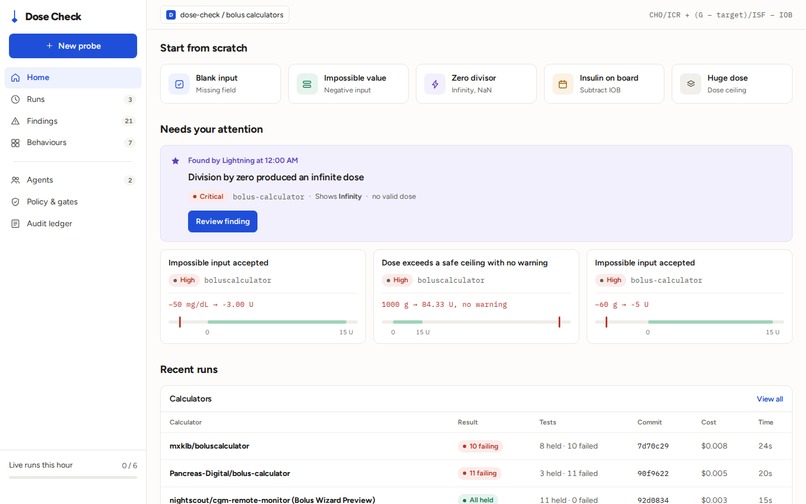The image size is (806, 504).
Task: Click the Agents people icon
Action: coord(15,180)
